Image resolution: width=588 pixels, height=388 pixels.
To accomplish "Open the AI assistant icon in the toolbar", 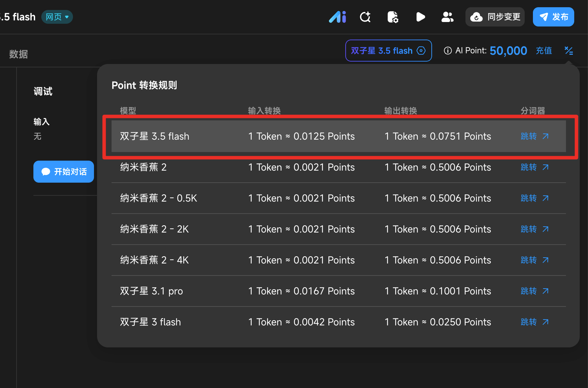I will click(337, 17).
